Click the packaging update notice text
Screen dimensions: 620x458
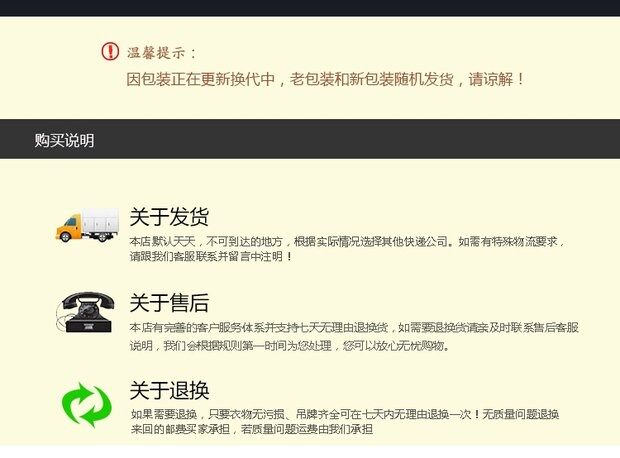(x=325, y=79)
